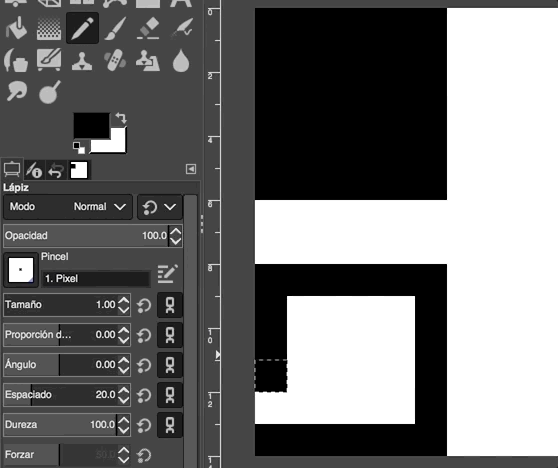Image resolution: width=558 pixels, height=468 pixels.
Task: Click the black foreground color swatch
Action: tap(91, 125)
